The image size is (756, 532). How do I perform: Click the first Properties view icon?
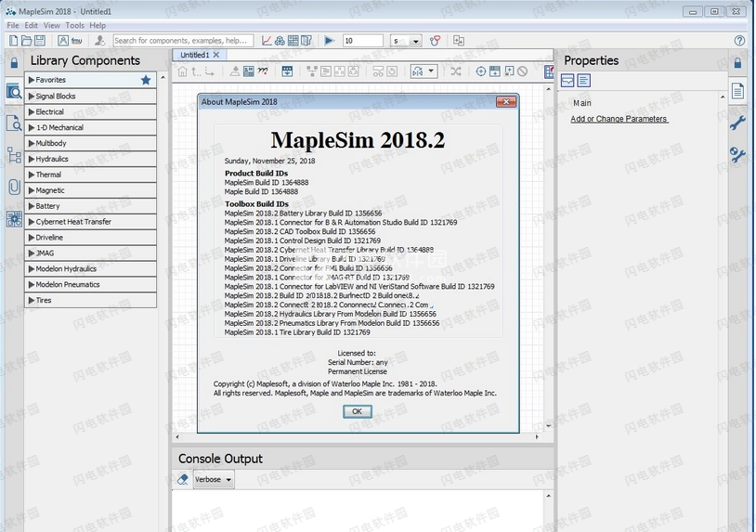click(567, 81)
